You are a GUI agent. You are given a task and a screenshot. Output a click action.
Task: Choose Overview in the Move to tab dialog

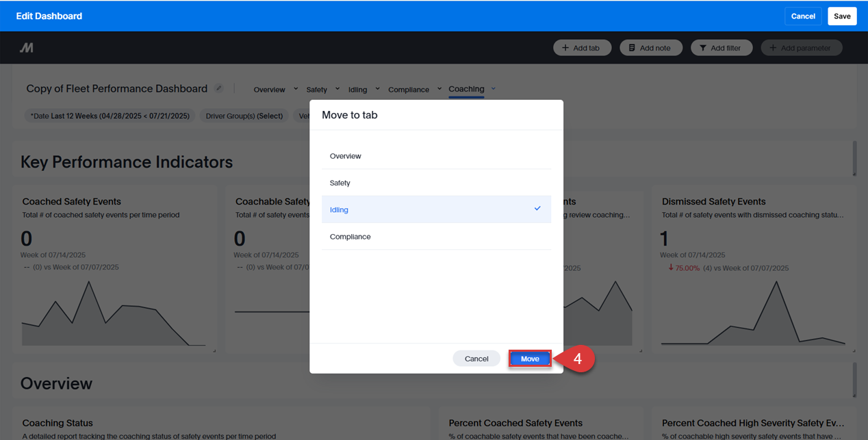coord(345,155)
